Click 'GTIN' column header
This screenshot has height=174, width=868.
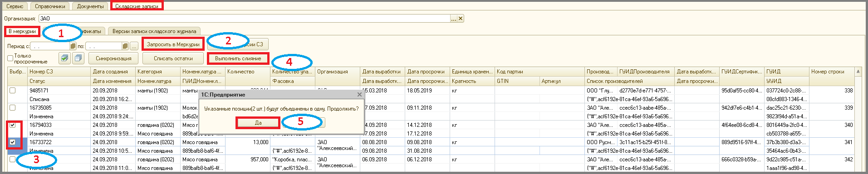pyautogui.click(x=518, y=81)
